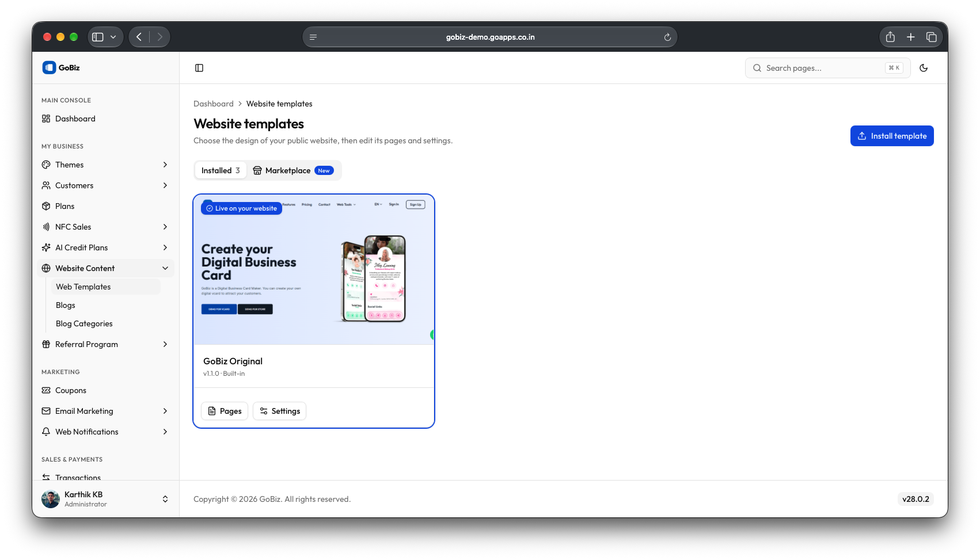Open Blogs in sidebar
The width and height of the screenshot is (980, 560).
pyautogui.click(x=106, y=305)
